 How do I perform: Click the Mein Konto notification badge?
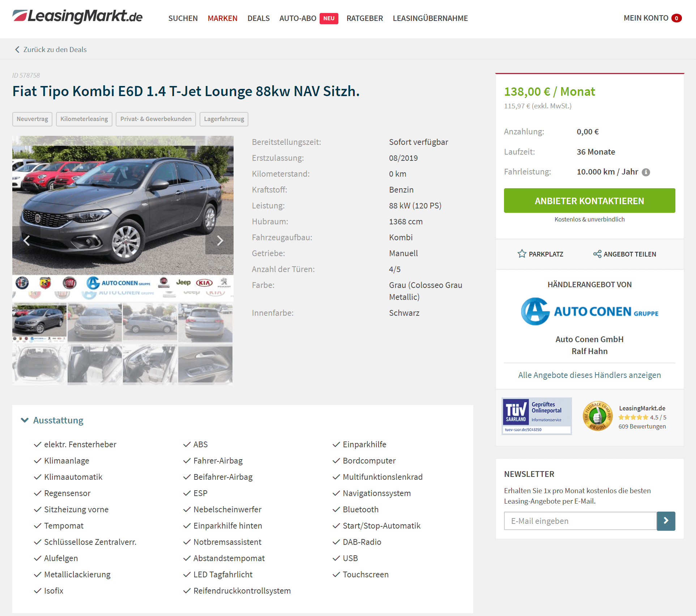point(676,18)
